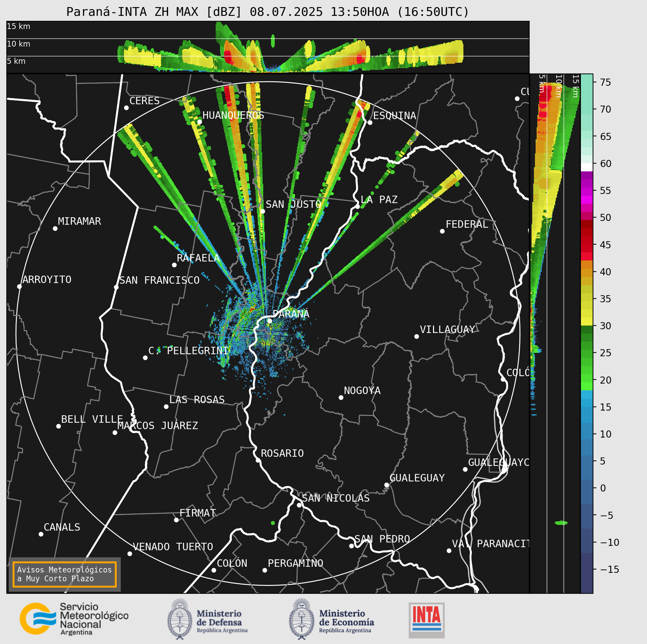The height and width of the screenshot is (644, 647).
Task: Click the COLÓN label near Pergamino
Action: click(232, 563)
